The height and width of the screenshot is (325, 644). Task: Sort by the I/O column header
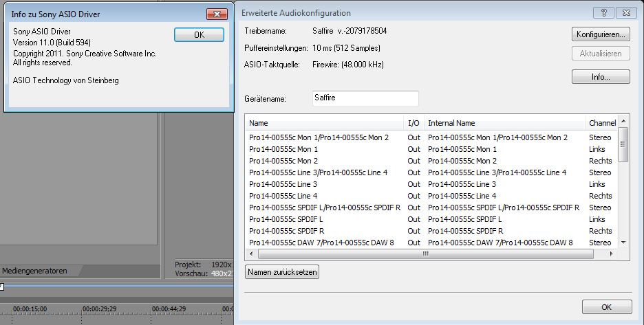[x=414, y=123]
